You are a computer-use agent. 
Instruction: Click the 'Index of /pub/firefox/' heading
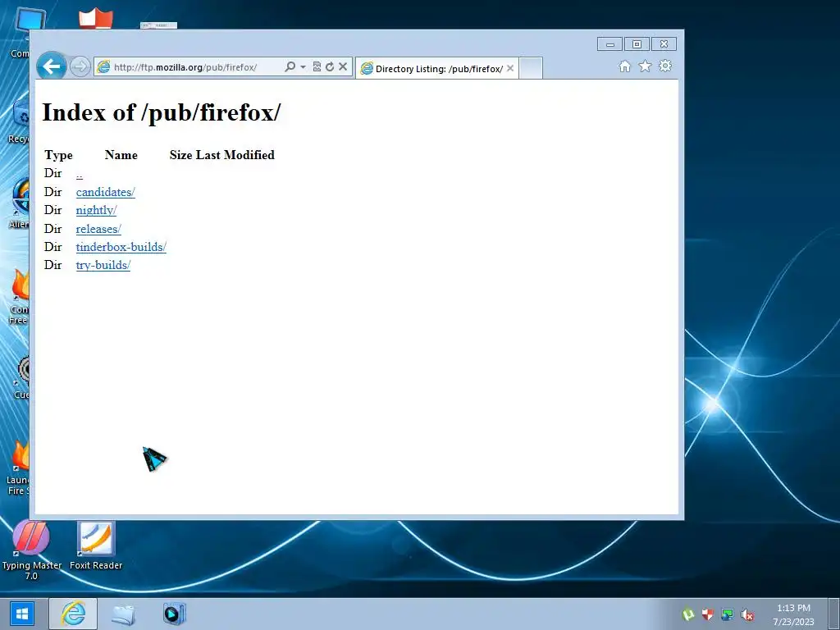[x=162, y=112]
